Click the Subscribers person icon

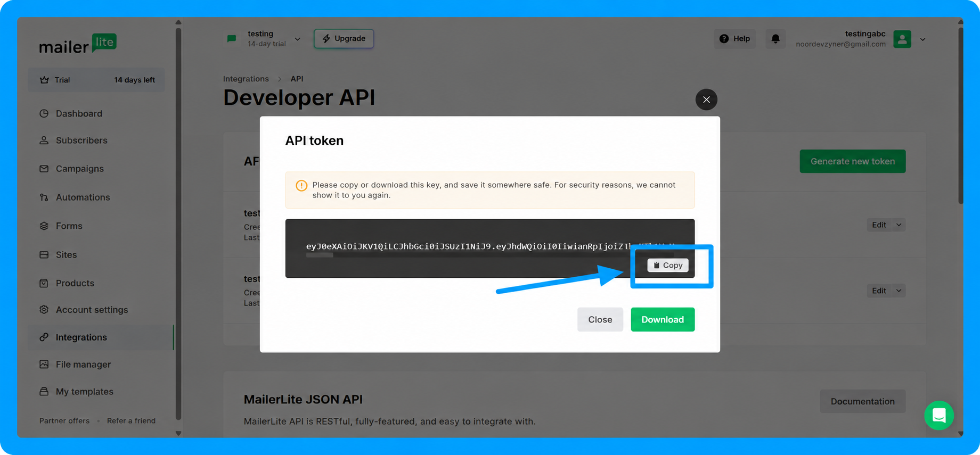pos(44,140)
